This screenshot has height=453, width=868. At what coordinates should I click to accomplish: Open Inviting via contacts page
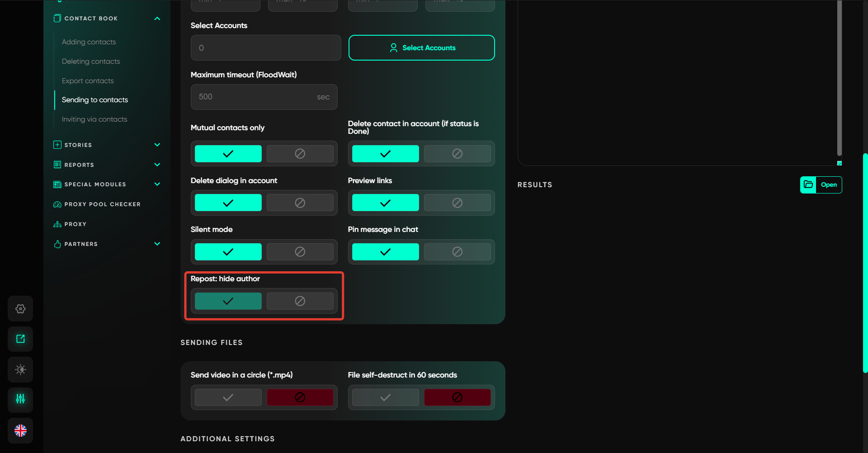[94, 119]
